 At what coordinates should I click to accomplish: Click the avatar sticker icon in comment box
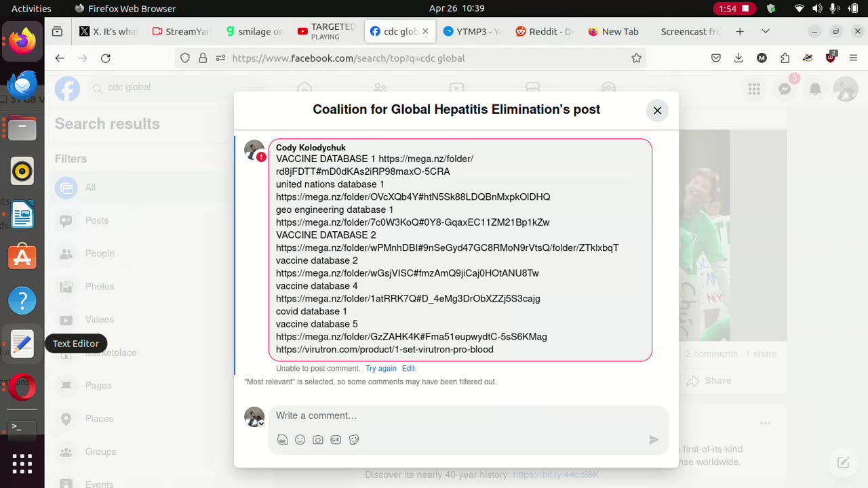tap(283, 440)
